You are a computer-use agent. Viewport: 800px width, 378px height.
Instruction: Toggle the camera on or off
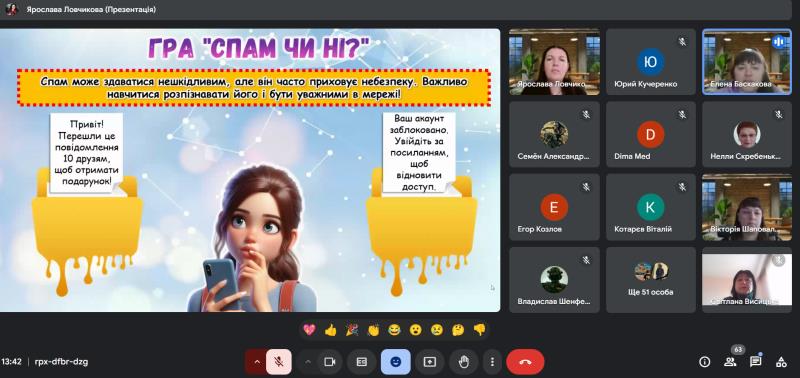(x=330, y=362)
